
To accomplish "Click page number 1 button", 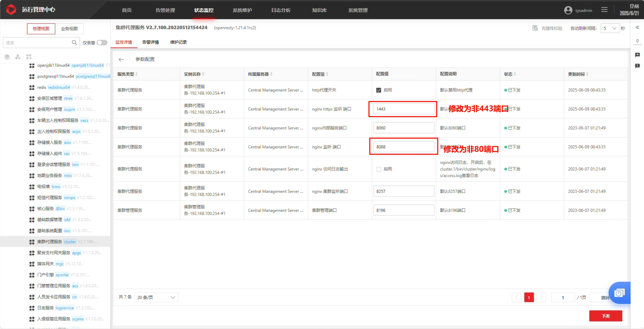I will 529,297.
